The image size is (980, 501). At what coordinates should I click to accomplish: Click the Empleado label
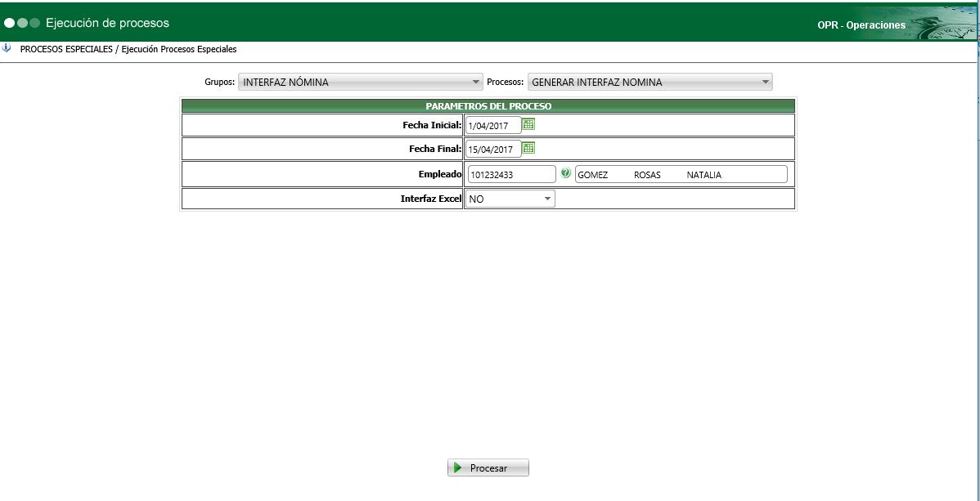pos(440,174)
